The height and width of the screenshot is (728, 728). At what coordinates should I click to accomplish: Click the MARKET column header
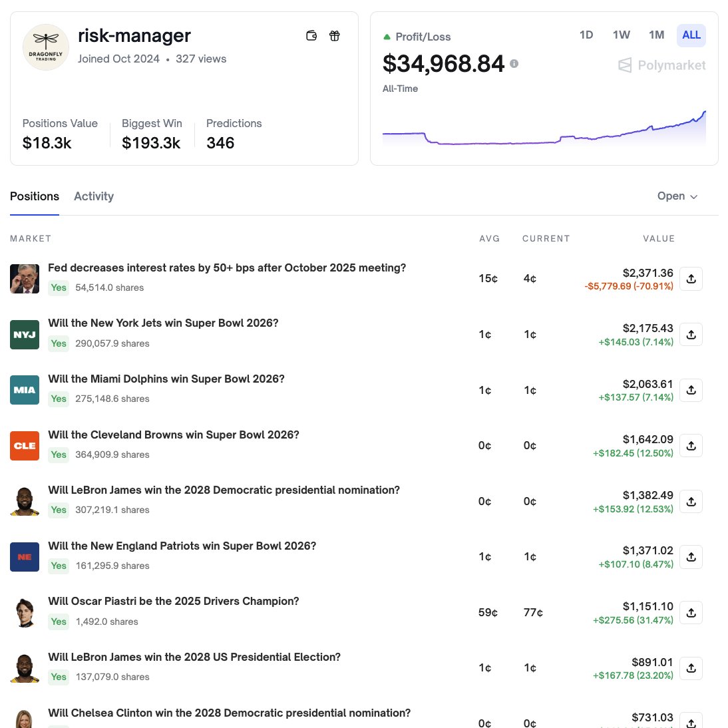[31, 239]
